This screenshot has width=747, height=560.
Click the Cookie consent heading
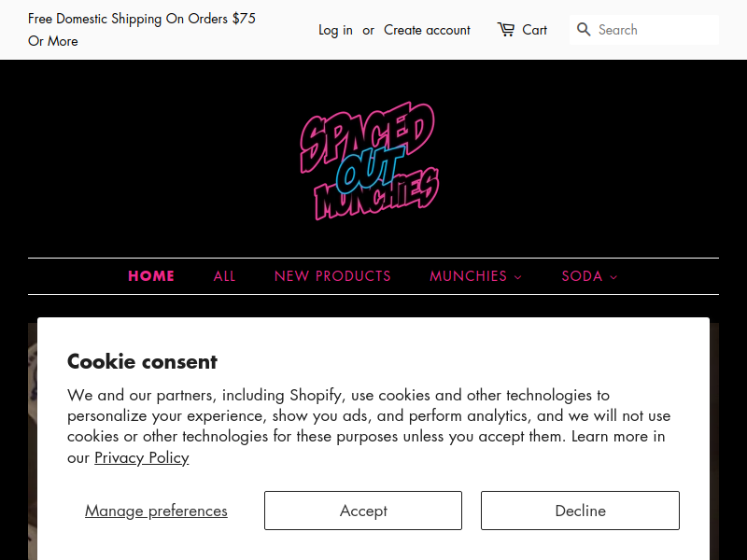[x=142, y=361]
